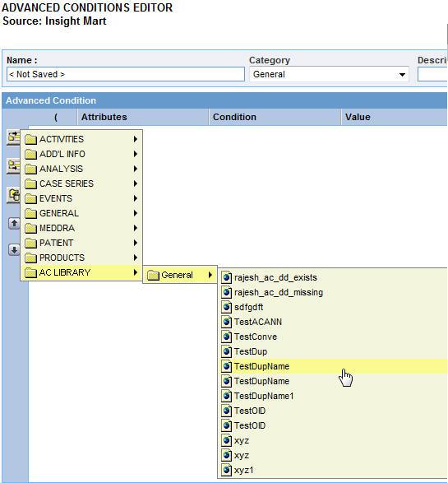
Task: Click the MEDDRA folder icon
Action: click(30, 228)
